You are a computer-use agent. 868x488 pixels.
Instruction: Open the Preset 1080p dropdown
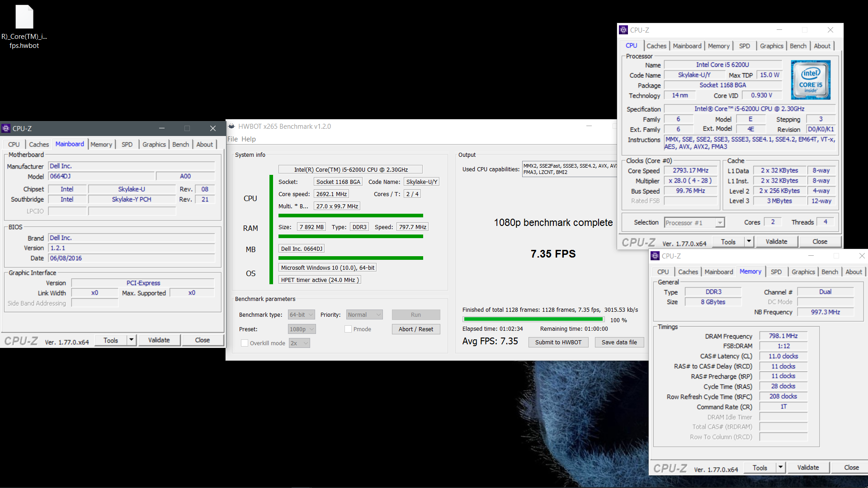pos(302,329)
